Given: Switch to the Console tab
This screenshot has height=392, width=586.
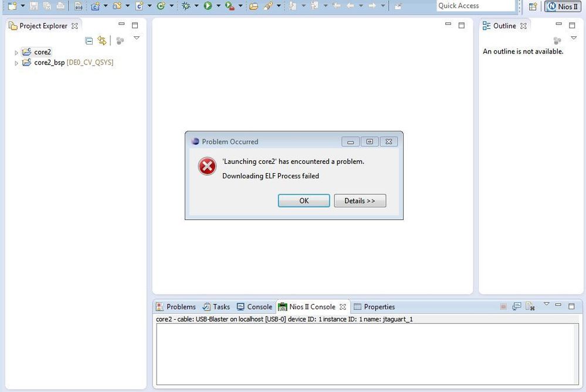Looking at the screenshot, I should tap(255, 307).
